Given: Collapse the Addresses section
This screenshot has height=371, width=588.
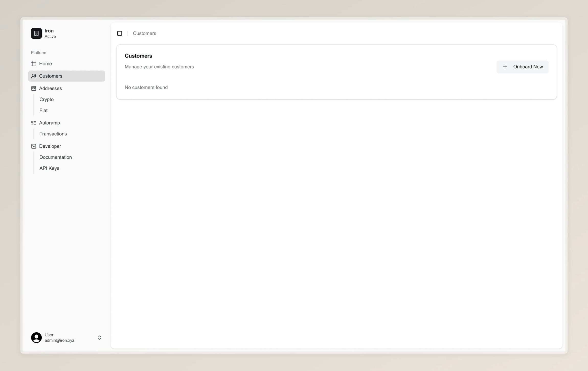Looking at the screenshot, I should 50,89.
